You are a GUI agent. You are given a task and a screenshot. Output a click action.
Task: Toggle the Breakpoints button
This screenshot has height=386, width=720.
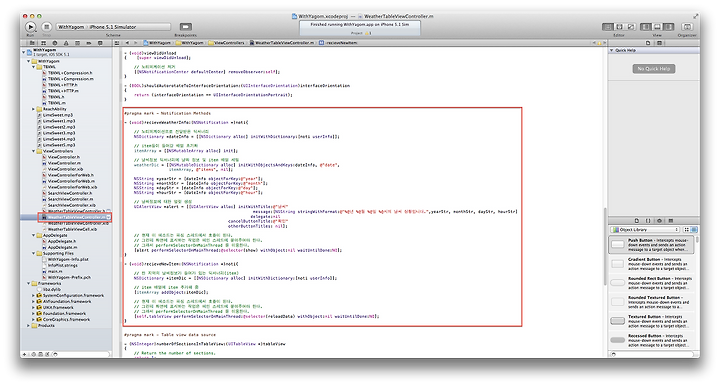tap(186, 27)
